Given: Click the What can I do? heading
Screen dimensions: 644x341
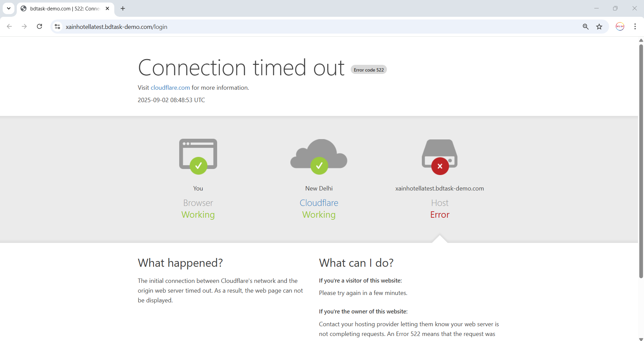Looking at the screenshot, I should pos(356,263).
